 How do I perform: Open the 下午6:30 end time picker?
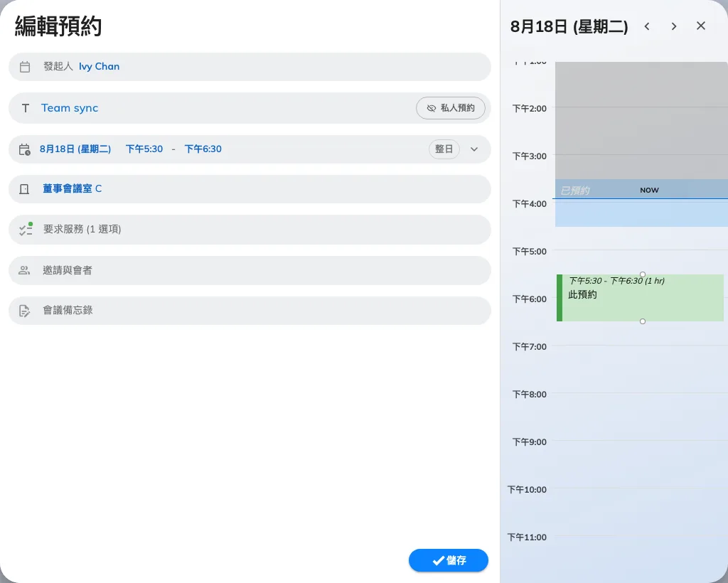(x=203, y=149)
